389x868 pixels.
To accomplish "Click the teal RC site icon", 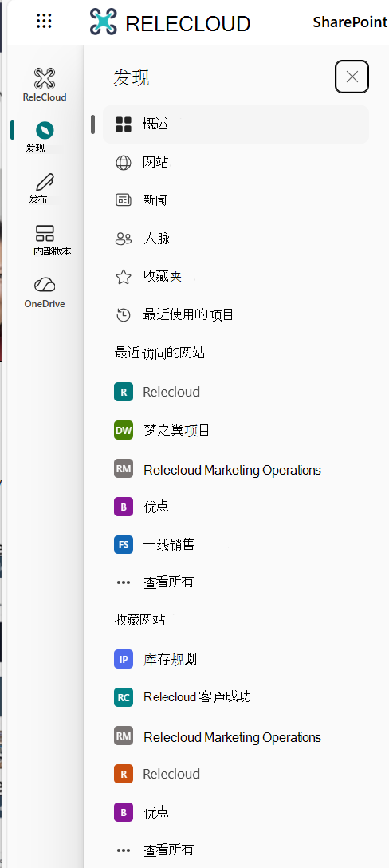I will 124,697.
